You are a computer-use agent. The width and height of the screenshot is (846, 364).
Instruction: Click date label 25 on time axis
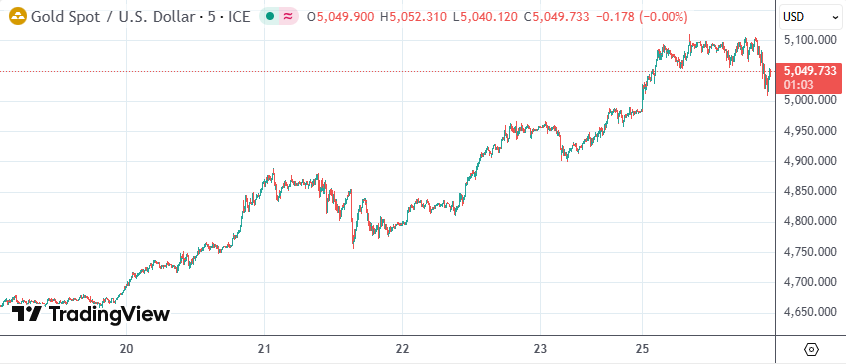(x=642, y=349)
